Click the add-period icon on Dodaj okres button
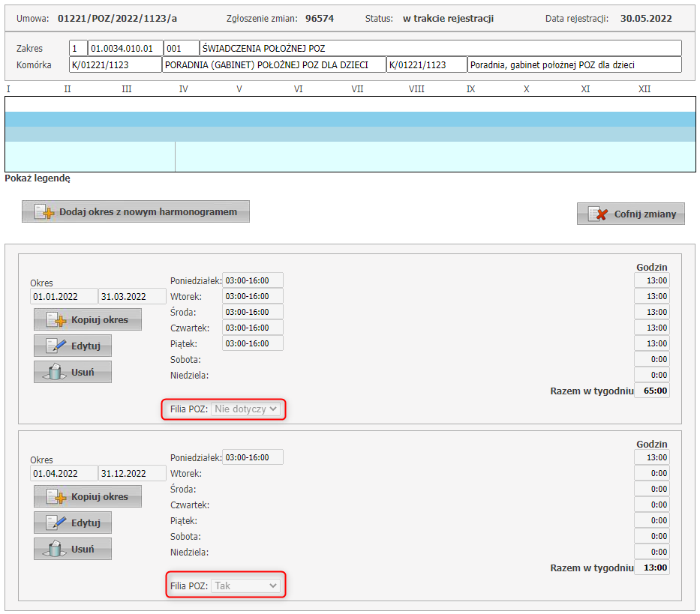The image size is (700, 614). [45, 212]
